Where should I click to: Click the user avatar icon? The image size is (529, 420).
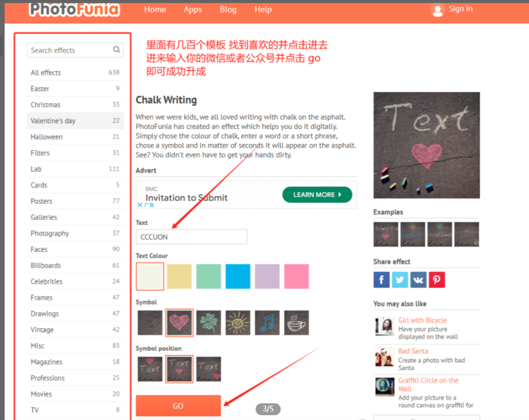click(x=437, y=10)
